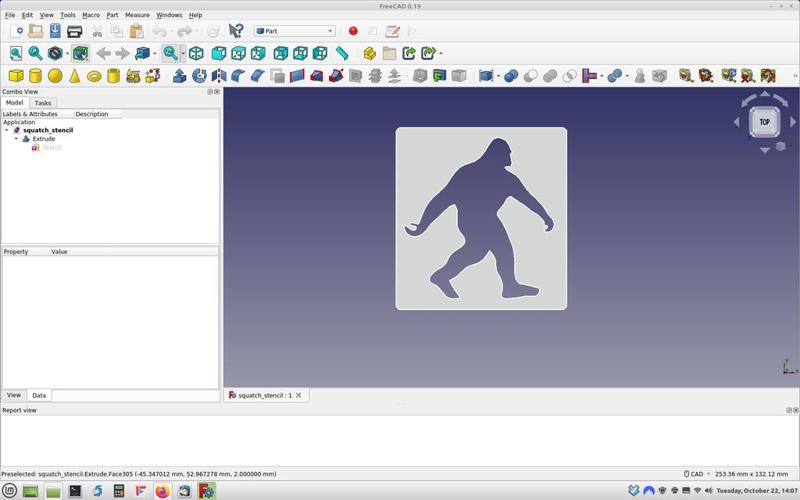Switch to the Data property tab
The height and width of the screenshot is (500, 800).
(x=39, y=395)
